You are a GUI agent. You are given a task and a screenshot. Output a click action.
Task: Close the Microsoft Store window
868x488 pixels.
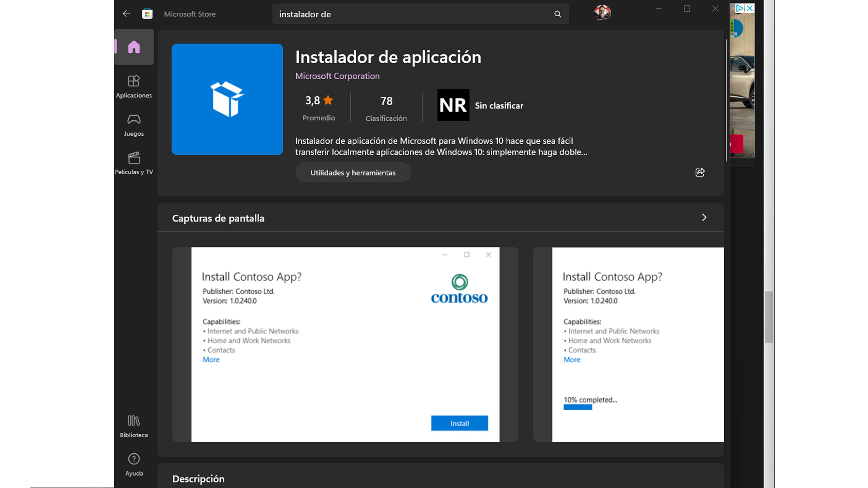715,9
